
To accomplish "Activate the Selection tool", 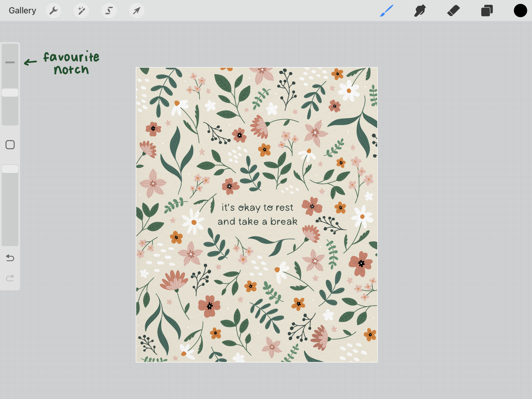I will (x=109, y=11).
